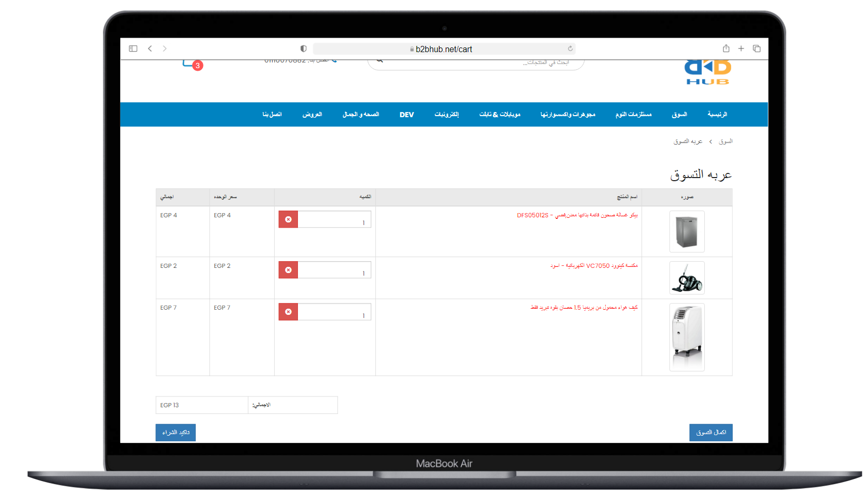Show the tab overview icon

(757, 49)
